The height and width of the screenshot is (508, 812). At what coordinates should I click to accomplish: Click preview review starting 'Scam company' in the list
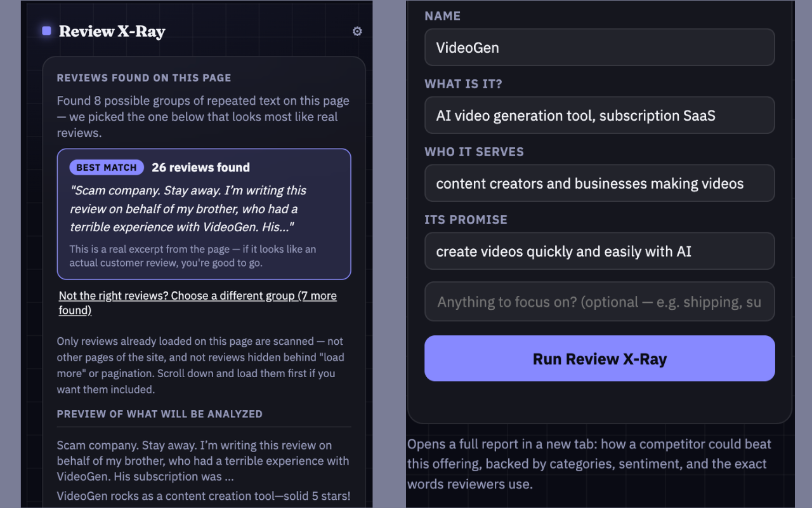coord(203,461)
